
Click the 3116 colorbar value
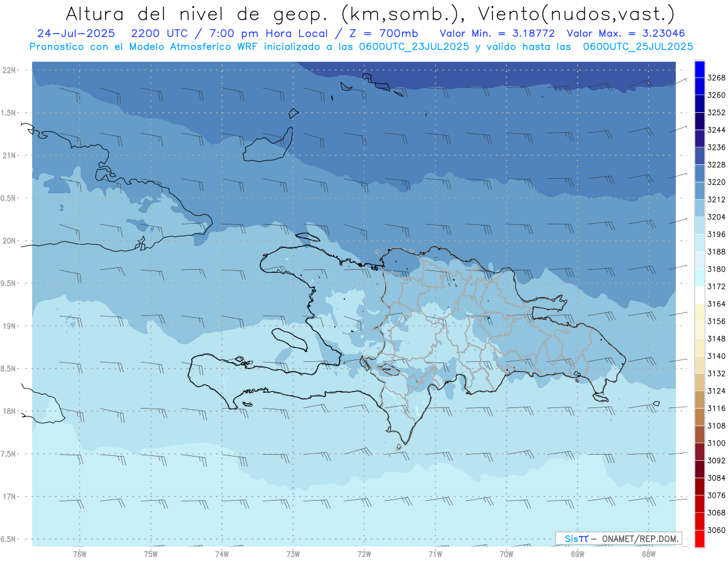tap(716, 408)
